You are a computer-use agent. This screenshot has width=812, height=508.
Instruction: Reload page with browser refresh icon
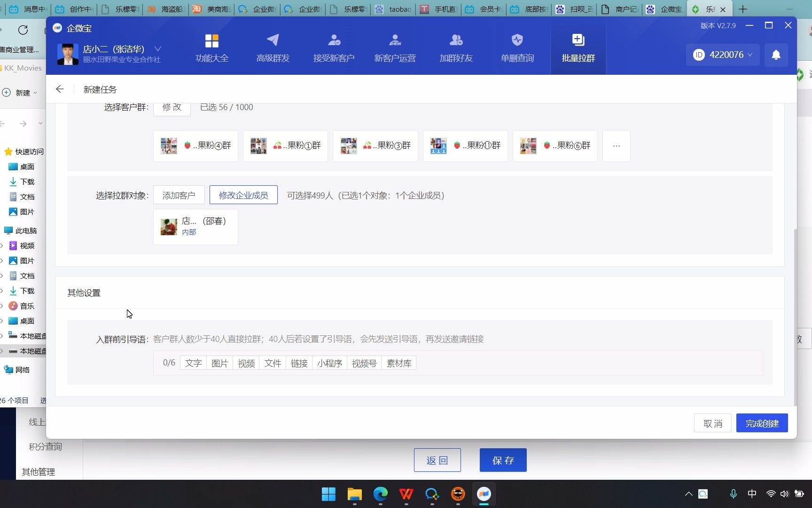23,30
